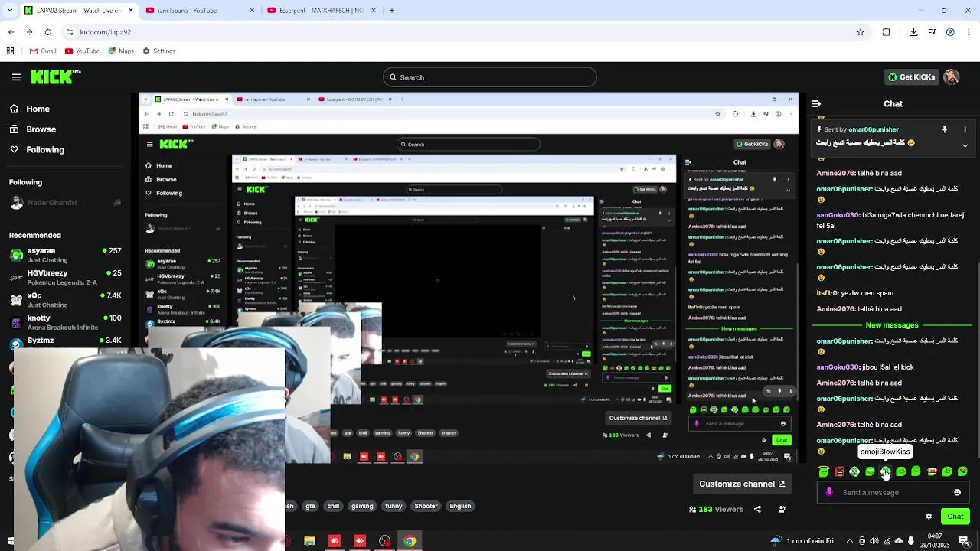Open recommended channel knotty
The width and height of the screenshot is (980, 551).
point(65,322)
